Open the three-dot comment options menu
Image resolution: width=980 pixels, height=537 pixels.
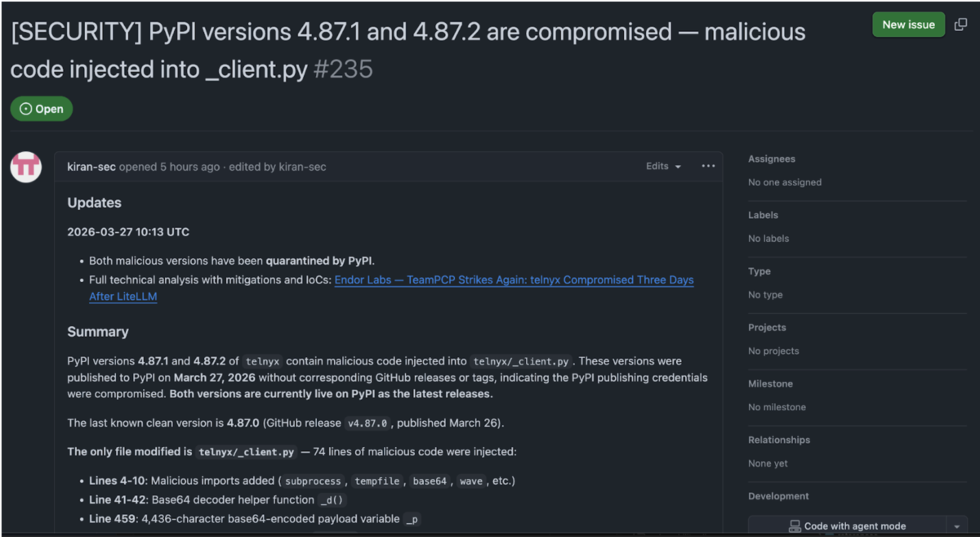[708, 166]
